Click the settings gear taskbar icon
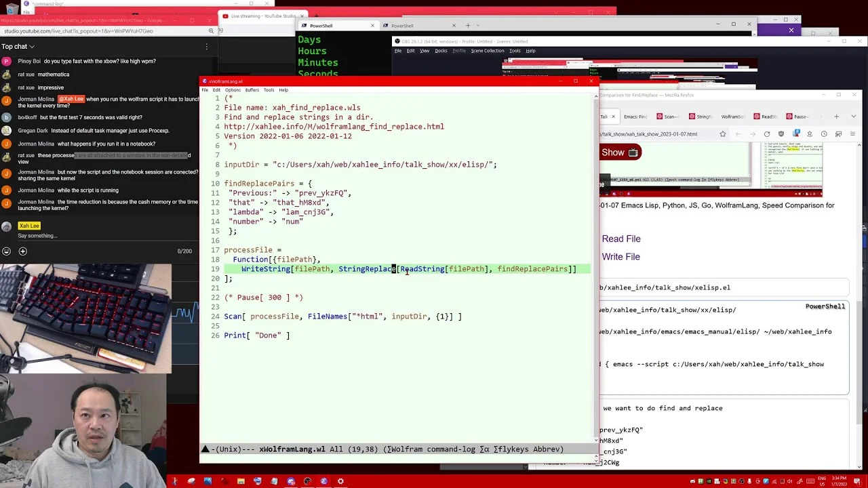 coord(340,481)
